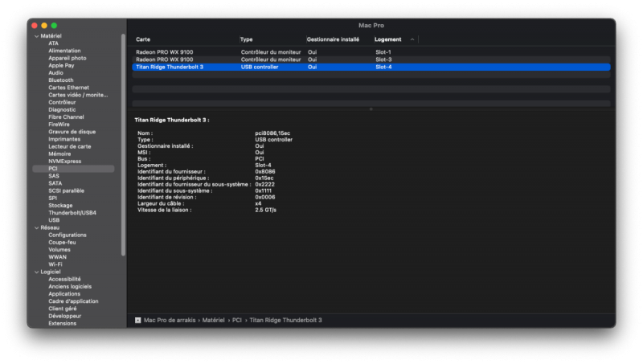Viewport: 643px width, 364px height.
Task: Click the pci8086,15ec name value
Action: pos(272,133)
